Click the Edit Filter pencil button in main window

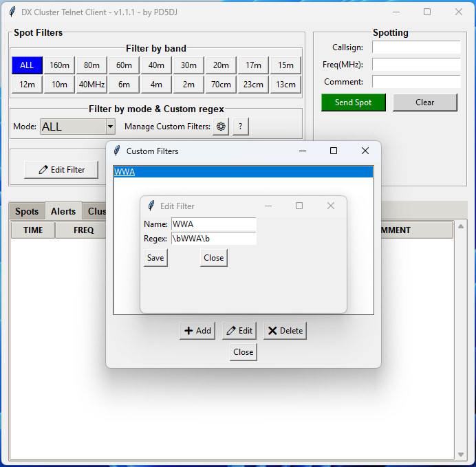pyautogui.click(x=61, y=170)
